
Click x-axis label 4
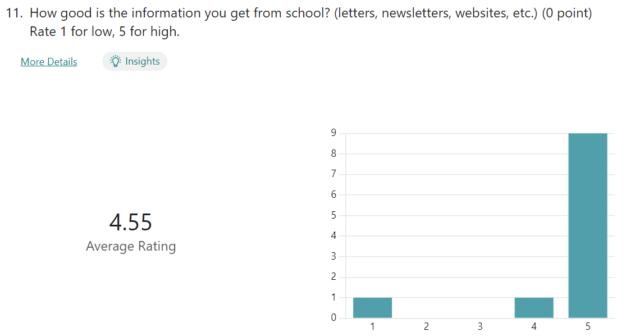(x=534, y=326)
